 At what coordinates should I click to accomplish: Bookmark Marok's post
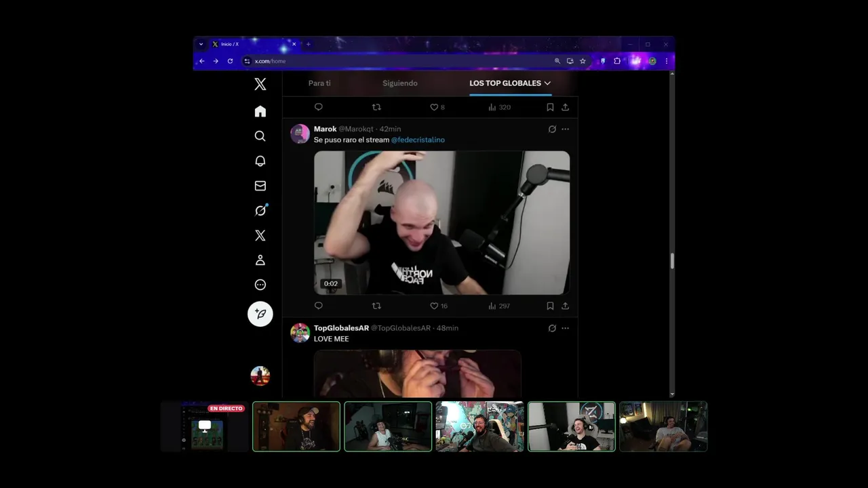[x=550, y=306]
